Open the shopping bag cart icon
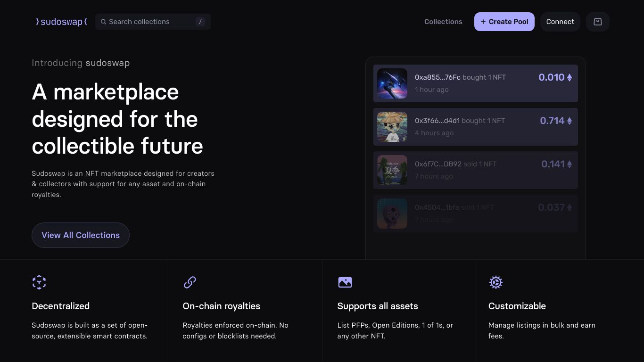The image size is (644, 362). click(x=598, y=22)
